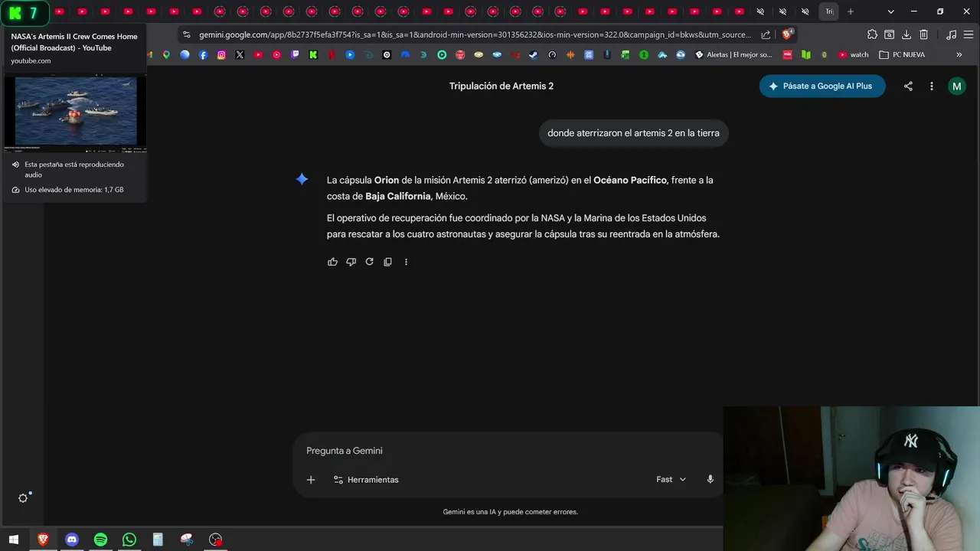Image resolution: width=980 pixels, height=551 pixels.
Task: Like the Gemini response with thumbs up
Action: 332,262
